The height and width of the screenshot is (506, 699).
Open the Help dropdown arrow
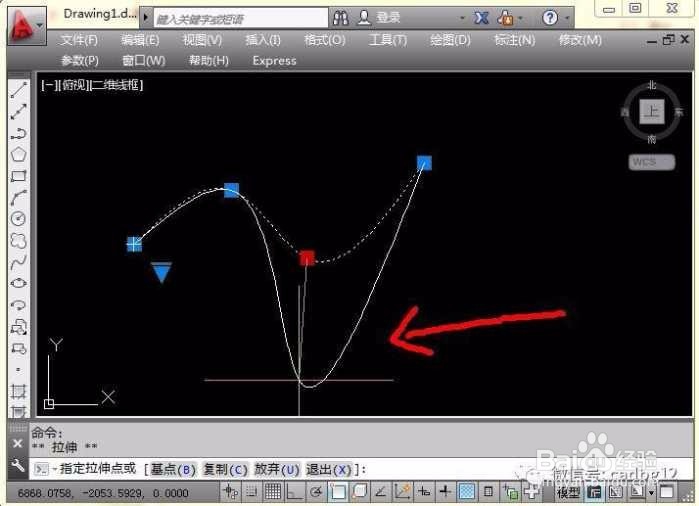[x=567, y=18]
